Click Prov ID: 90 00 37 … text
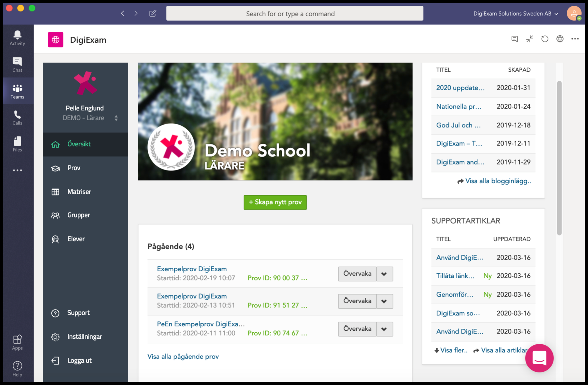 point(277,278)
